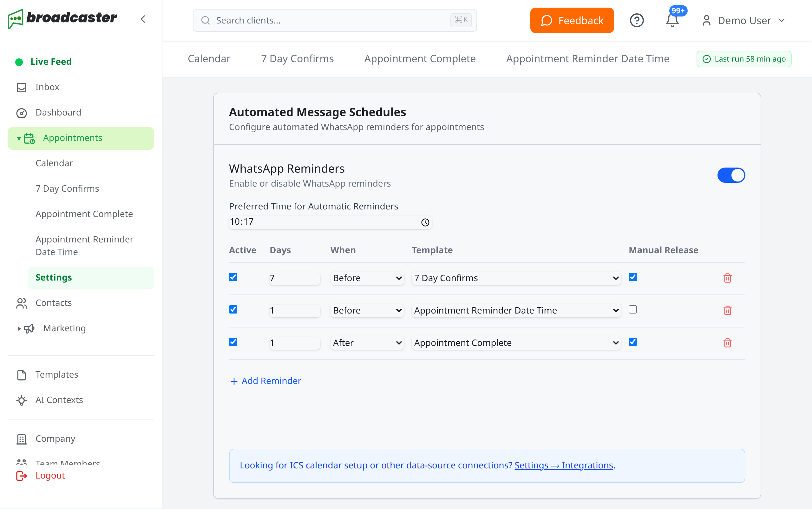Focus the Search clients field
812x509 pixels.
click(x=335, y=20)
